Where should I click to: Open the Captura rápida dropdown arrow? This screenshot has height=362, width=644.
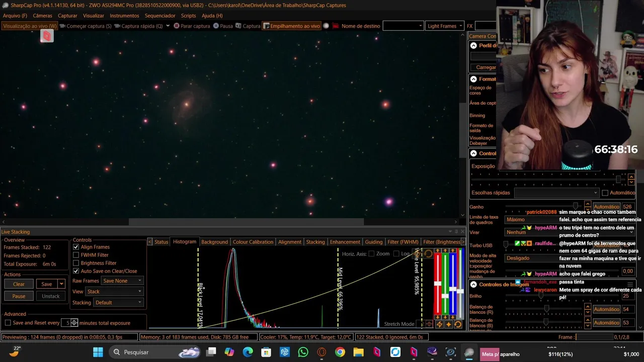[168, 26]
